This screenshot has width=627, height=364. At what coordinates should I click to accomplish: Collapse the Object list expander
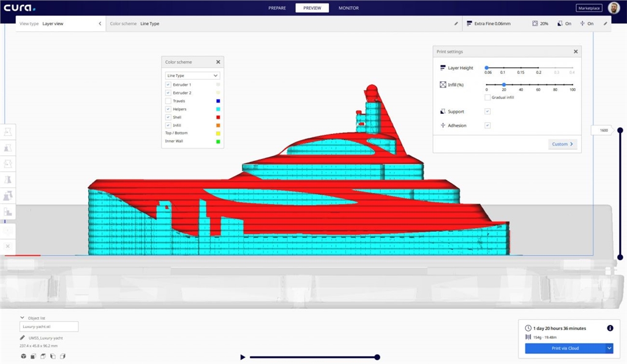tap(23, 318)
